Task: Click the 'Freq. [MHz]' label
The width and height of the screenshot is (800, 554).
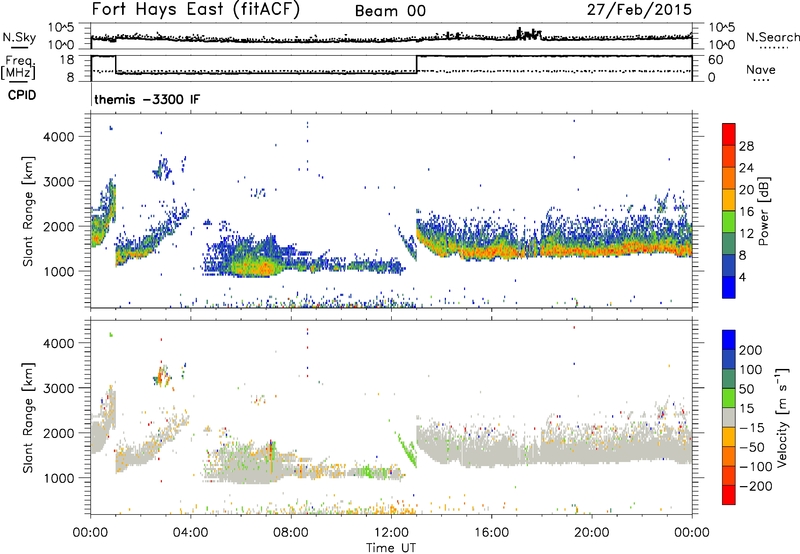Action: point(18,67)
